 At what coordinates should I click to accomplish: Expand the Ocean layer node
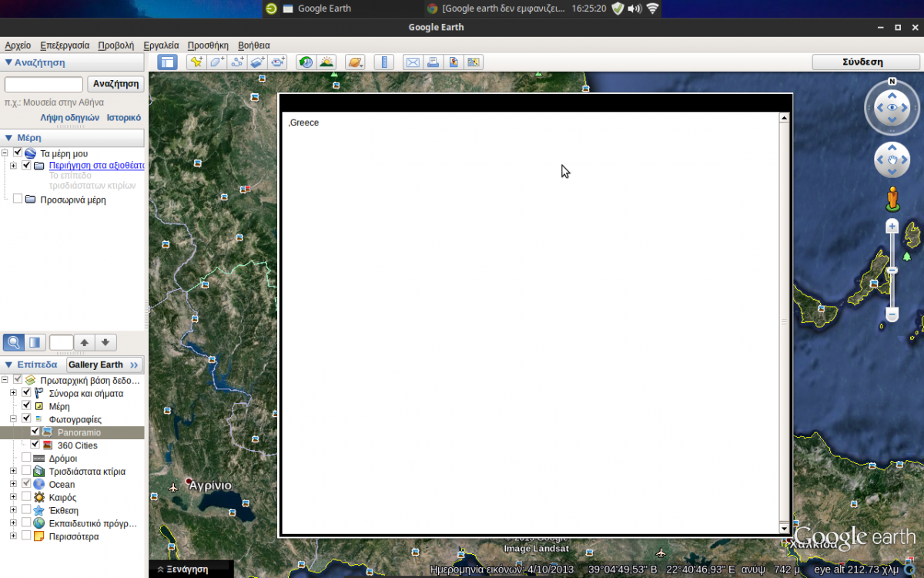[x=13, y=484]
